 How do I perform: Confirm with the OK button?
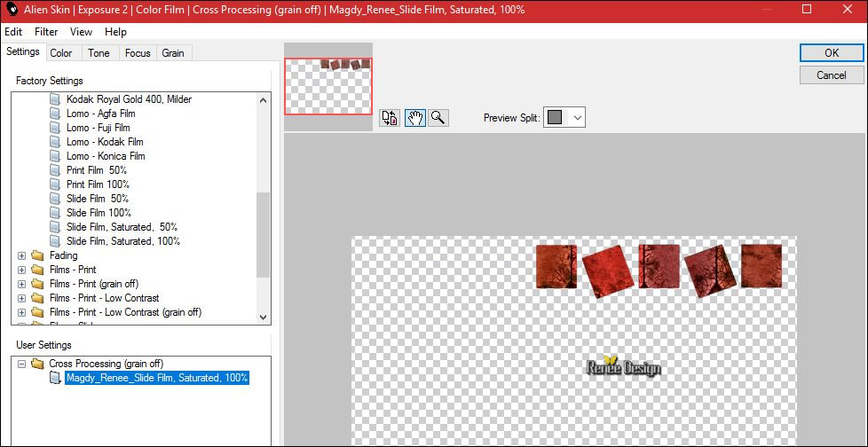pos(832,53)
